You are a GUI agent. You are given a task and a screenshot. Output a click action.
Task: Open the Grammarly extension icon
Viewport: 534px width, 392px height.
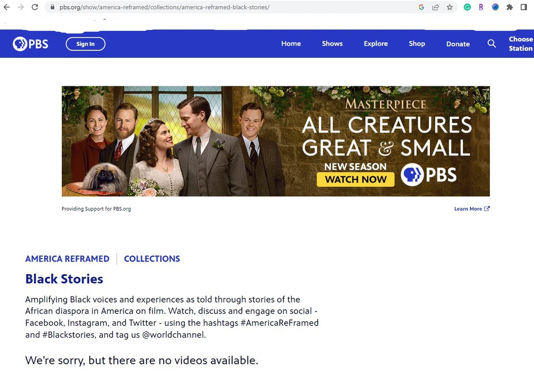[467, 7]
